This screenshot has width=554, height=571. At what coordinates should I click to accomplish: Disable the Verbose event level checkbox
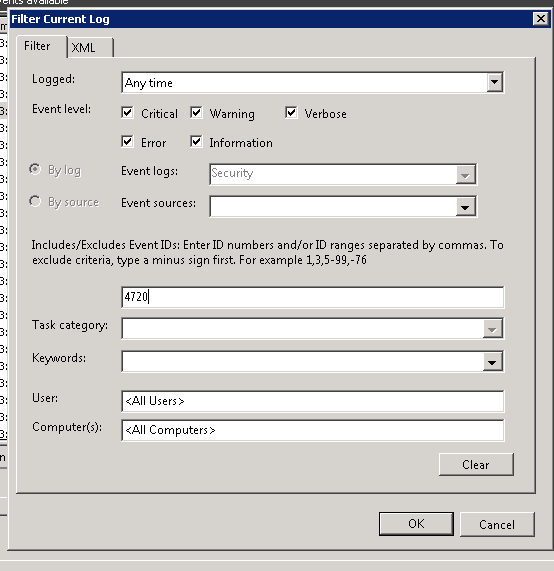(x=291, y=113)
